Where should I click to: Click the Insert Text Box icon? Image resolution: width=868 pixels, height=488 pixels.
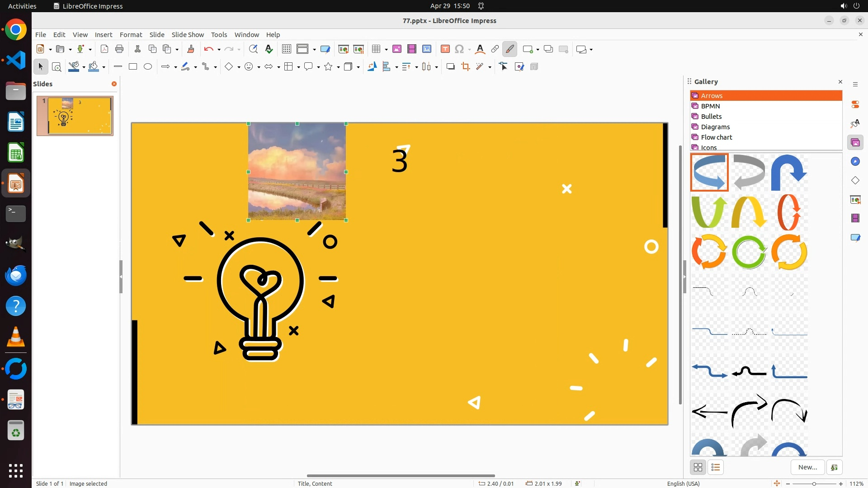point(445,49)
